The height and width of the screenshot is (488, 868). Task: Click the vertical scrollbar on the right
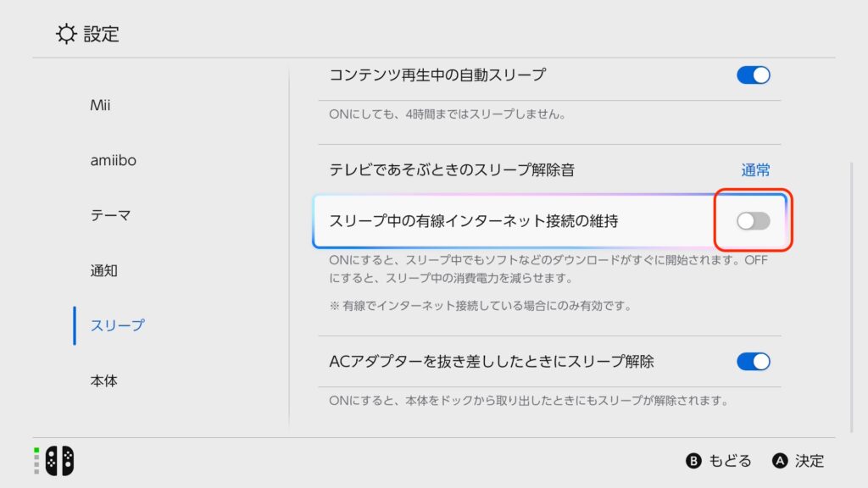[852, 297]
